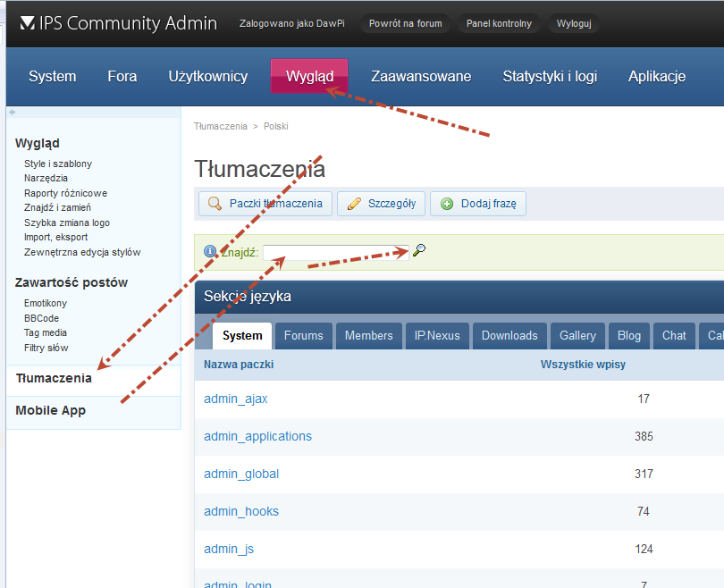Switch to the Gallery tab
This screenshot has height=588, width=724.
pos(577,336)
